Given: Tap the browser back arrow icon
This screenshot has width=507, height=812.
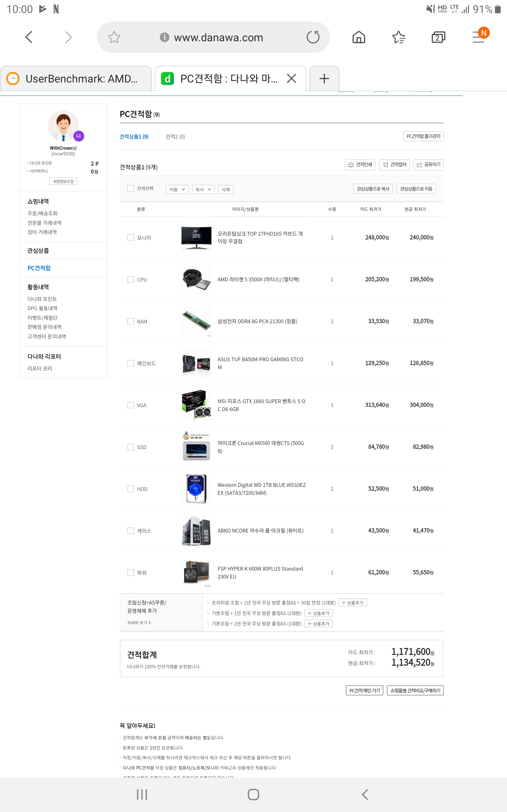Looking at the screenshot, I should pyautogui.click(x=29, y=37).
